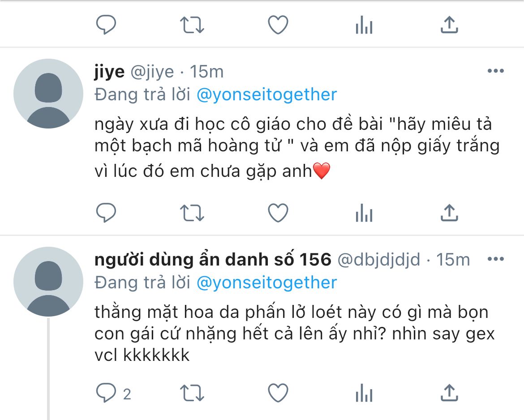Share the @dbjdjdjd tweet
This screenshot has height=420, width=524.
449,393
